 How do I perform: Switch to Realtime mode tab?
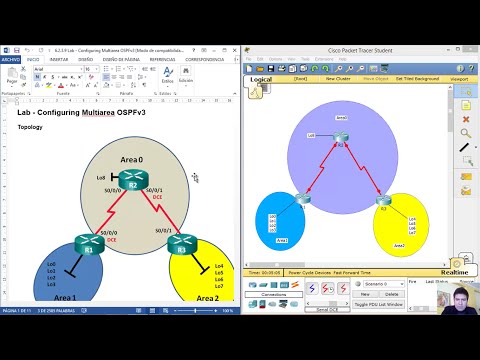455,272
